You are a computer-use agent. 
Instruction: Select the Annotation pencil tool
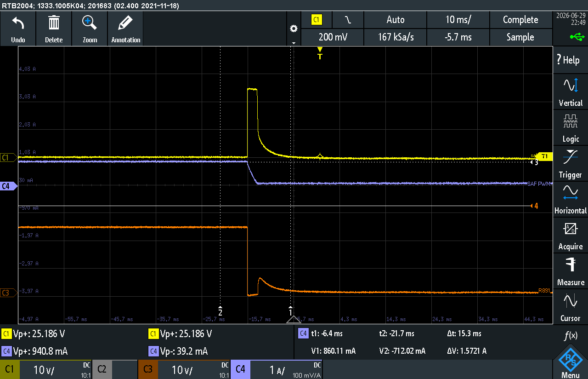coord(125,23)
